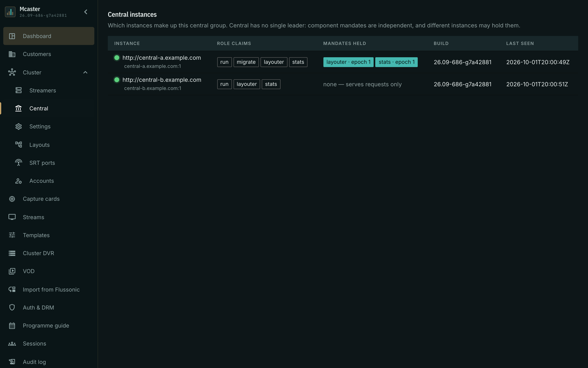Screen dimensions: 588x368
Task: Click the green status dot for central-a
Action: click(117, 58)
